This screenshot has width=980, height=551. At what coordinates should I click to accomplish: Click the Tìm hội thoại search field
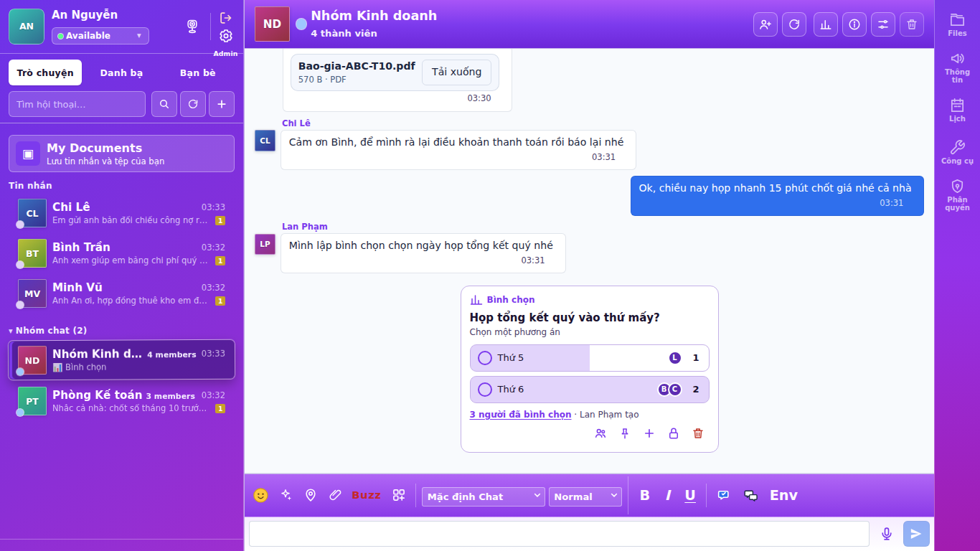(77, 104)
